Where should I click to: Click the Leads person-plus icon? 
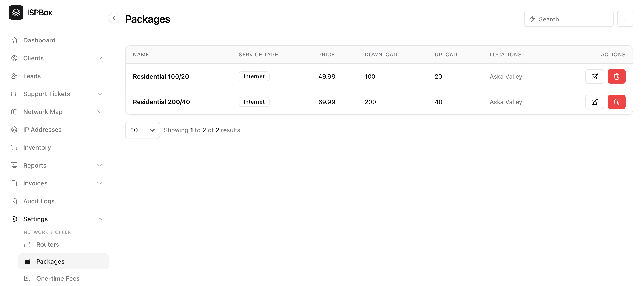[14, 76]
